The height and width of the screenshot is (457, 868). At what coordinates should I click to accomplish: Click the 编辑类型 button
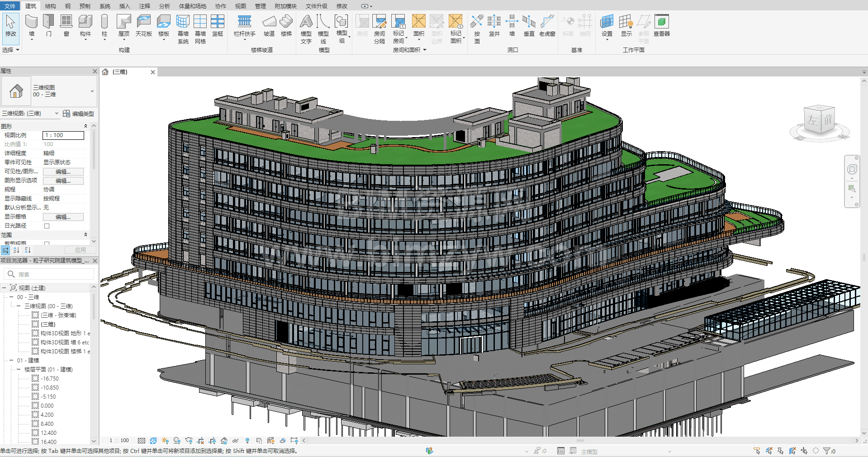[x=79, y=114]
